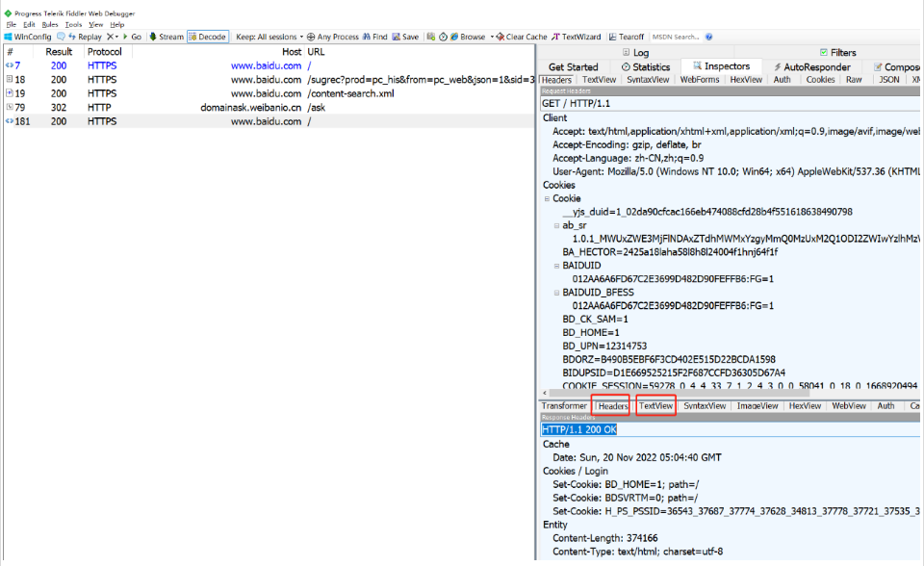Select request HexView tab
Viewport: 924px width, 566px height.
(746, 80)
